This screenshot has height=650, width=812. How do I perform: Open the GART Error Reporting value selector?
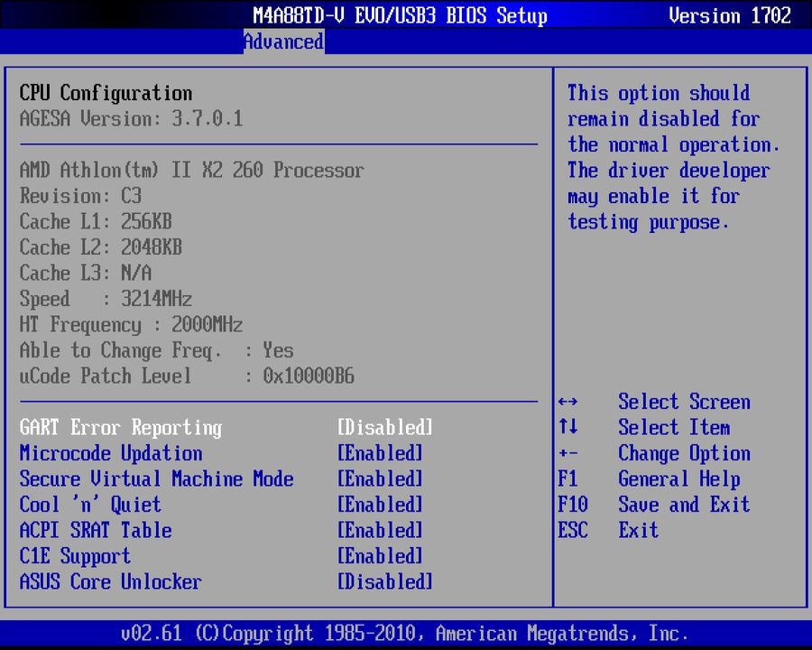click(x=384, y=427)
